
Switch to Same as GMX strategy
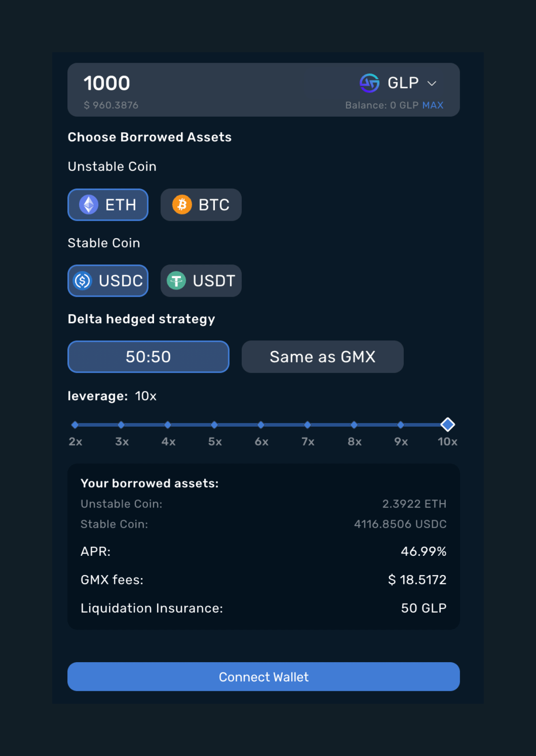(x=322, y=357)
